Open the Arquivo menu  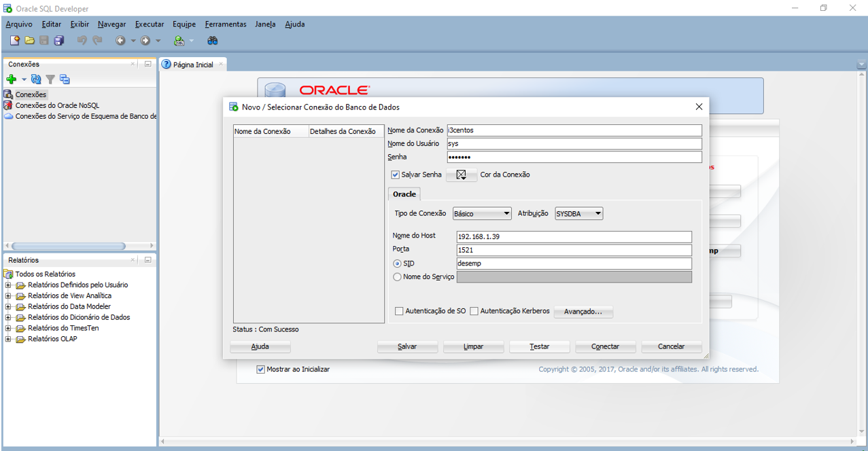tap(19, 24)
